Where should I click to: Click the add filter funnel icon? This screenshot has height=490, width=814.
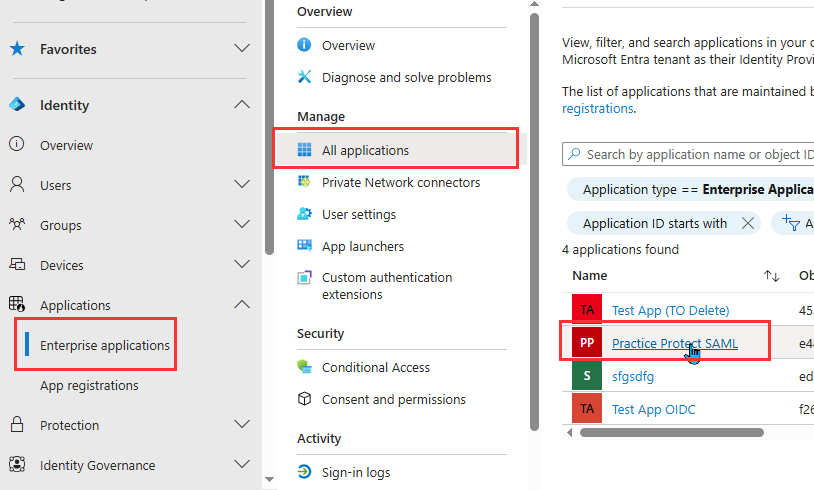(x=791, y=223)
